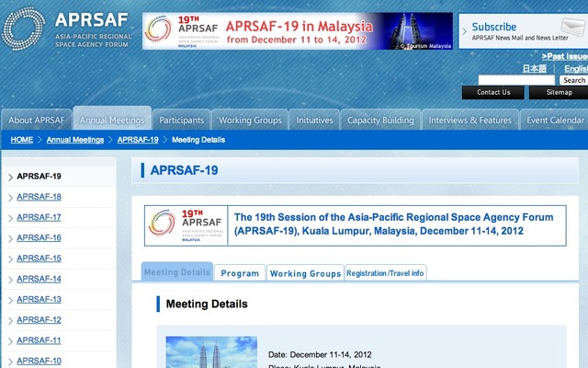Click the APRSAF-19 page heading
The width and height of the screenshot is (588, 368).
184,170
